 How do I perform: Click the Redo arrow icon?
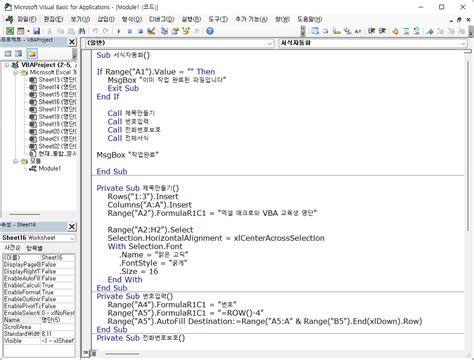pos(106,31)
